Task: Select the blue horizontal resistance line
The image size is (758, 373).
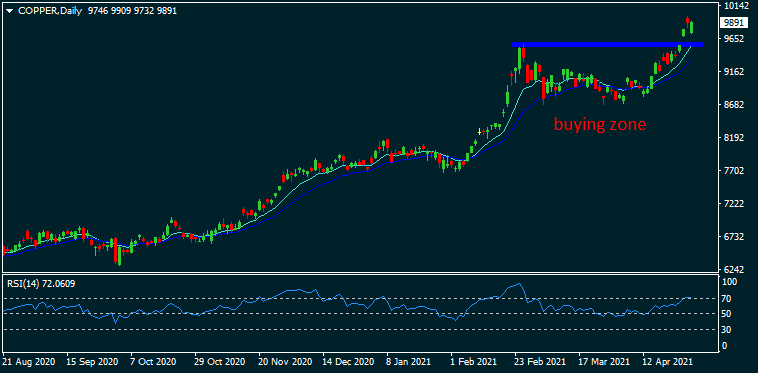Action: tap(607, 44)
